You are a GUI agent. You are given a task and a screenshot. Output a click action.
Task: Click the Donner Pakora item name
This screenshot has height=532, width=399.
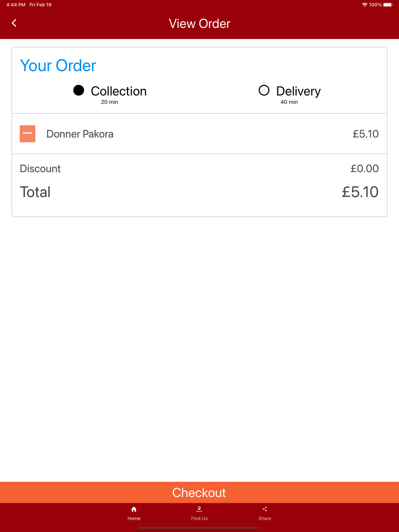(80, 134)
